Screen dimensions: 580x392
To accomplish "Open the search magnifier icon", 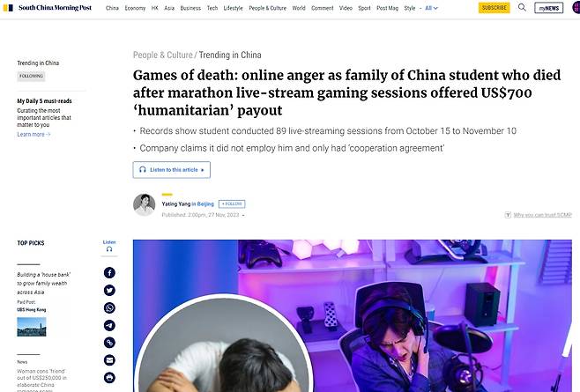I will click(x=522, y=7).
